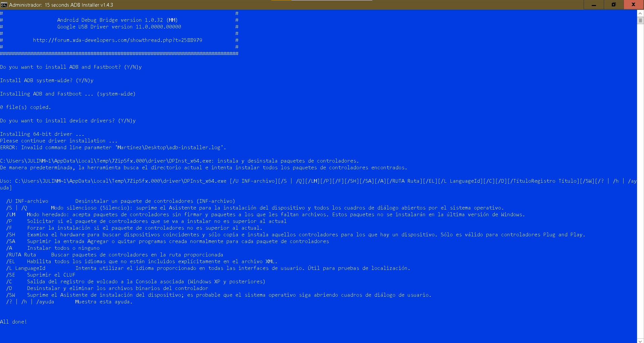
Task: Click the Google USB Driver version text
Action: [119, 27]
